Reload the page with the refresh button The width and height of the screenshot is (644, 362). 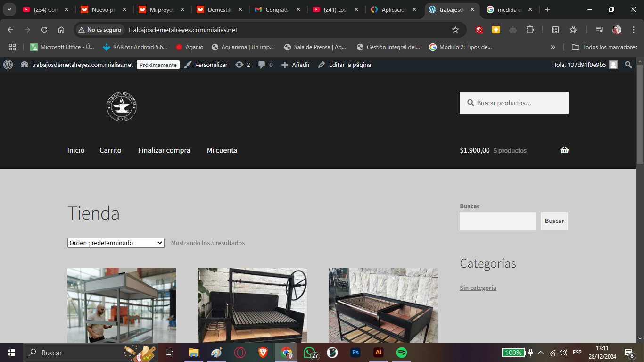pyautogui.click(x=44, y=30)
